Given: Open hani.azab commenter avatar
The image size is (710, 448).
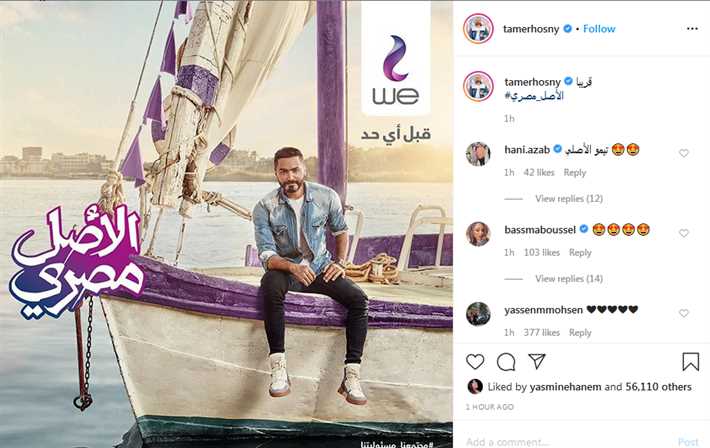Looking at the screenshot, I should (x=478, y=154).
